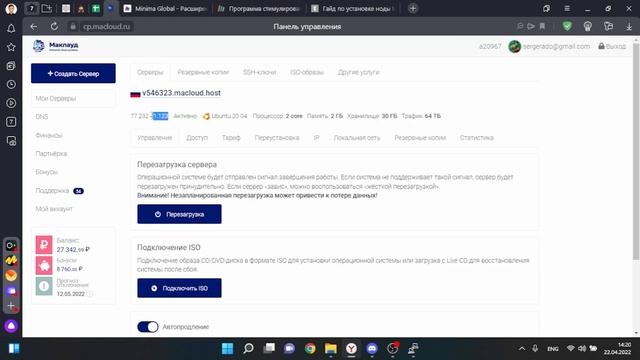640x360 pixels.
Task: Bookmark this page icon in address bar
Action: [542, 26]
